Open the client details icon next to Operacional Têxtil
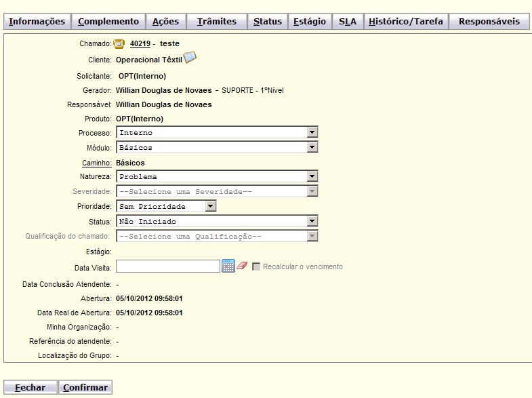Screen dimensions: 532x398 pos(190,58)
